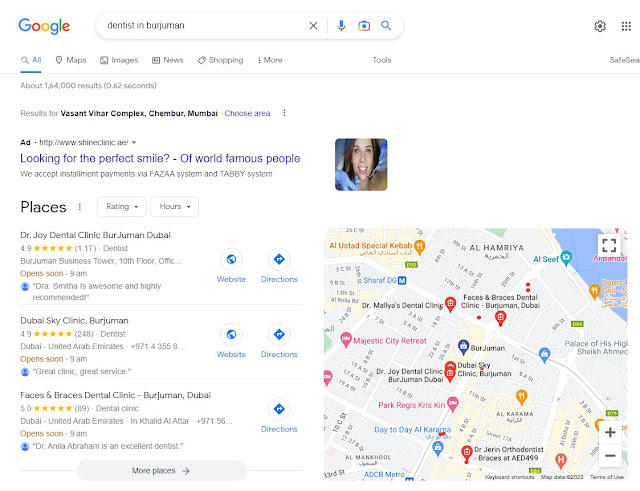The height and width of the screenshot is (491, 640).
Task: Expand the More search categories menu
Action: click(x=270, y=60)
